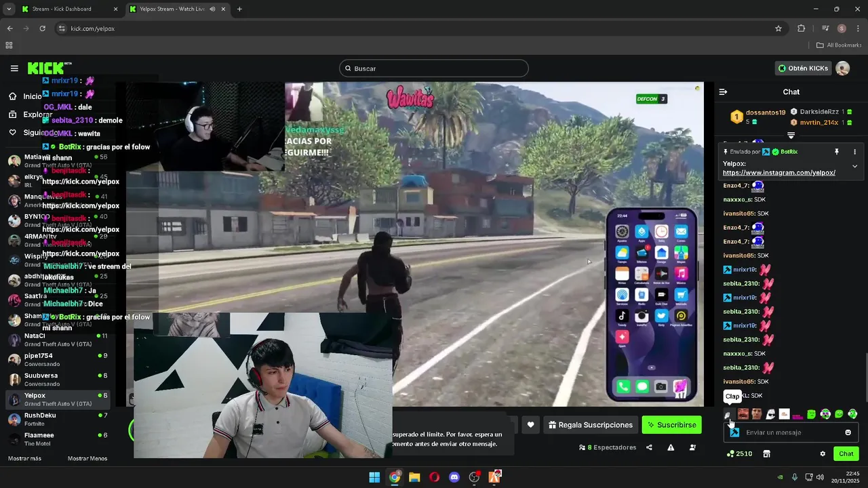Expand the gift leaderboard arrow
868x488 pixels.
pos(791,136)
